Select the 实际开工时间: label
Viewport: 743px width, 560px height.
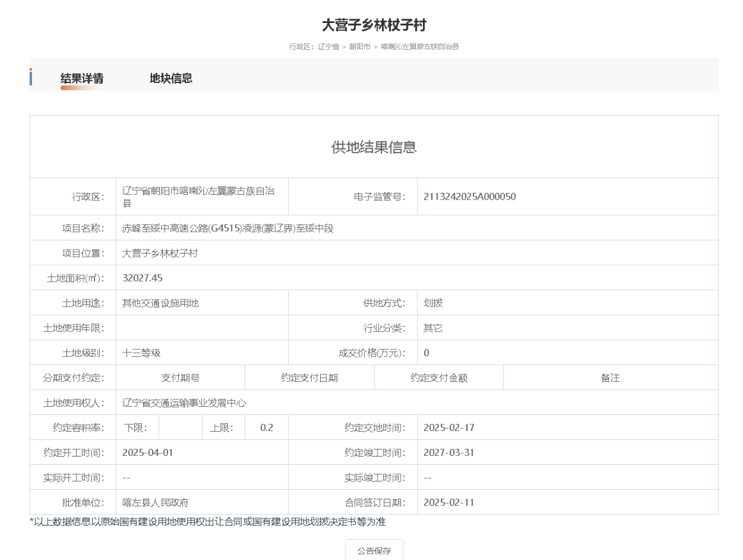click(x=73, y=478)
